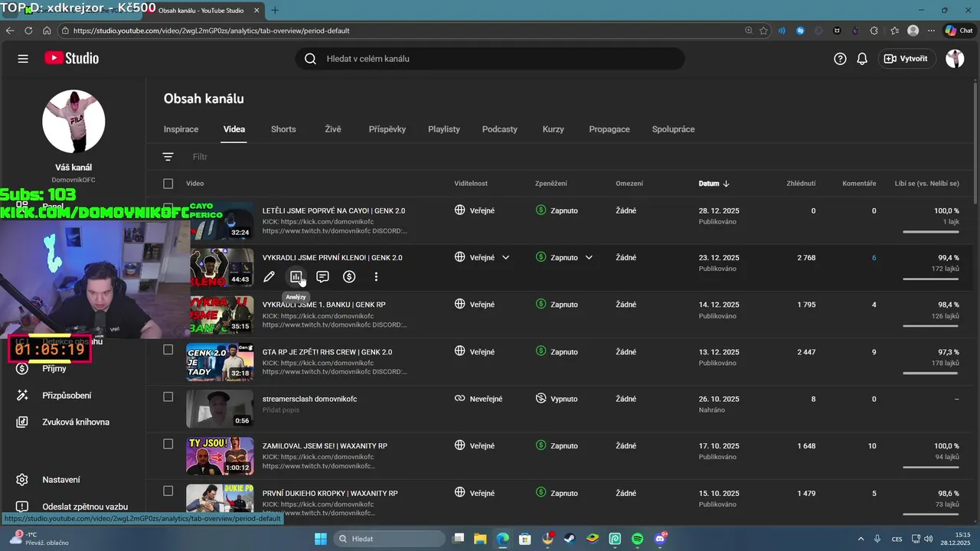Screen dimensions: 980x551
Task: Open browser three-dot settings menu
Action: point(932,31)
